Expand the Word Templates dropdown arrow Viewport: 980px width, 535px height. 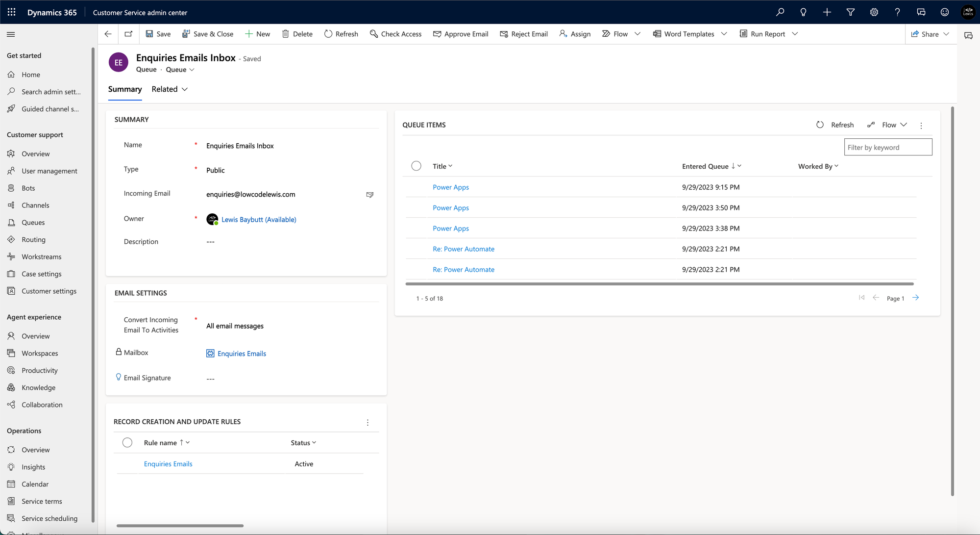point(724,34)
